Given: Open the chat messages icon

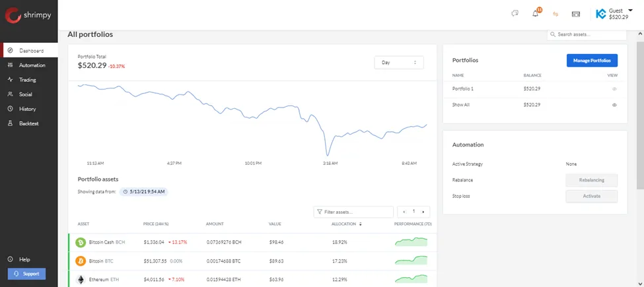Looking at the screenshot, I should (x=515, y=14).
